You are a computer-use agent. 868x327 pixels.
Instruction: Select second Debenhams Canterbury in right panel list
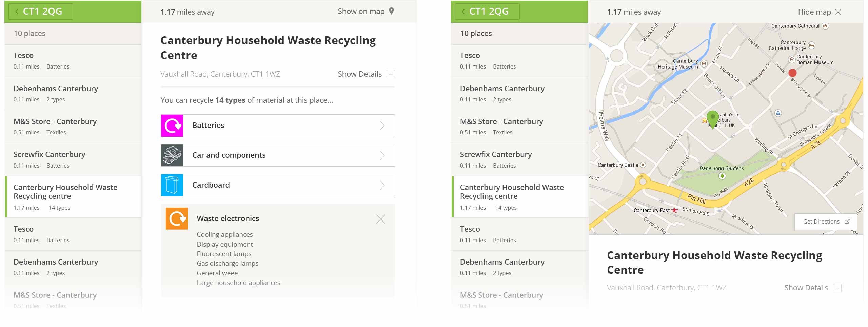tap(519, 267)
